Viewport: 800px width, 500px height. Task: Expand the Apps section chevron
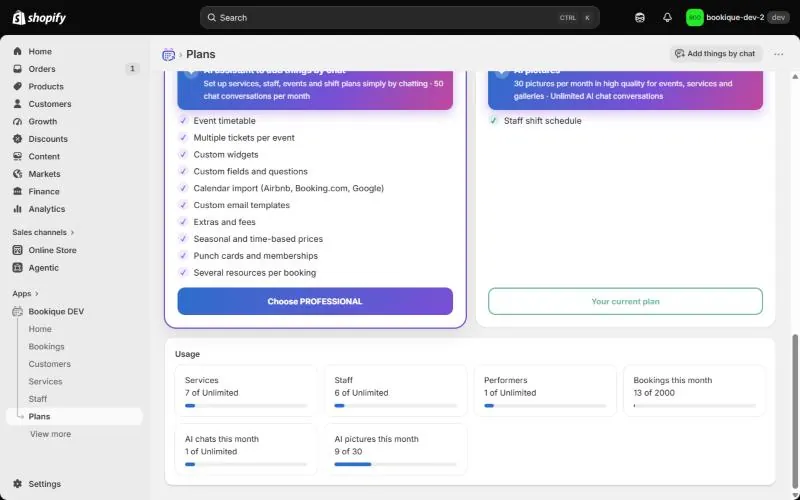click(37, 294)
